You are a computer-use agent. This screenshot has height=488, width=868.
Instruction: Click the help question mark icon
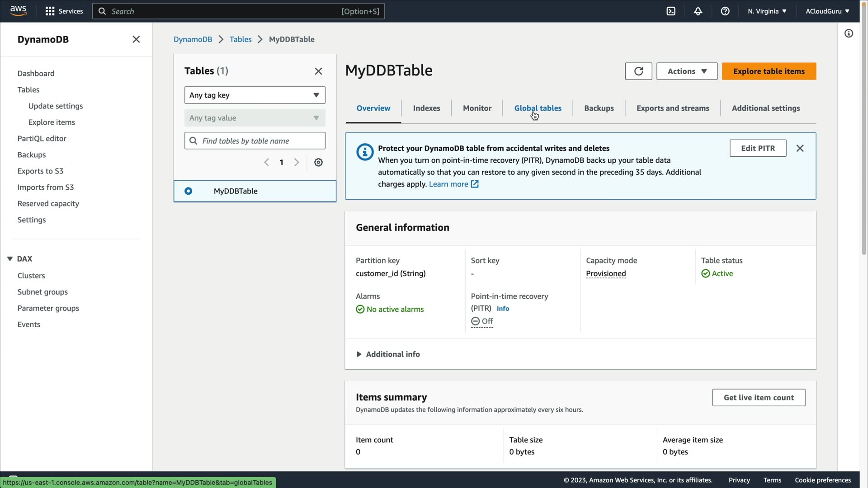tap(725, 11)
